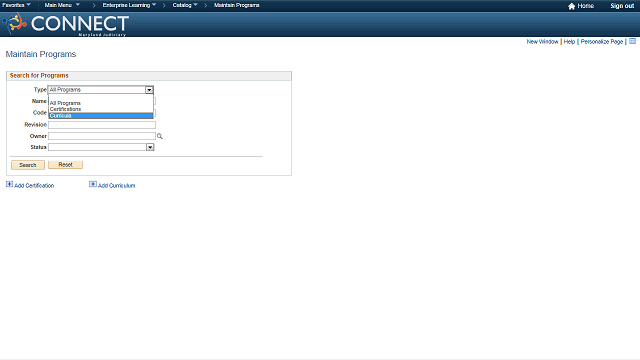This screenshot has width=640, height=360.
Task: Click the Search button
Action: (x=28, y=165)
